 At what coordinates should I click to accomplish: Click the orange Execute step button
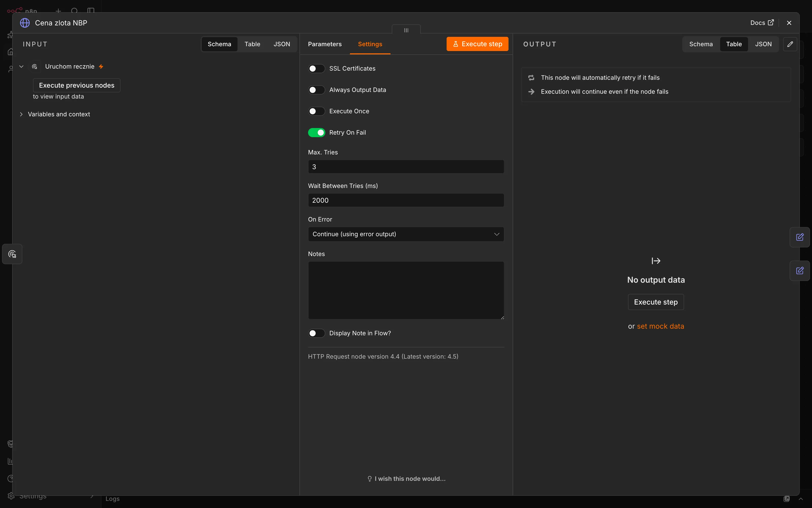pyautogui.click(x=477, y=44)
